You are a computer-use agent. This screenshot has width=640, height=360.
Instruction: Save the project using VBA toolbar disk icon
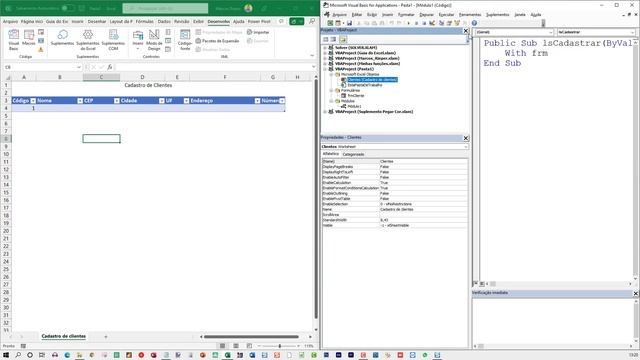pyautogui.click(x=349, y=23)
